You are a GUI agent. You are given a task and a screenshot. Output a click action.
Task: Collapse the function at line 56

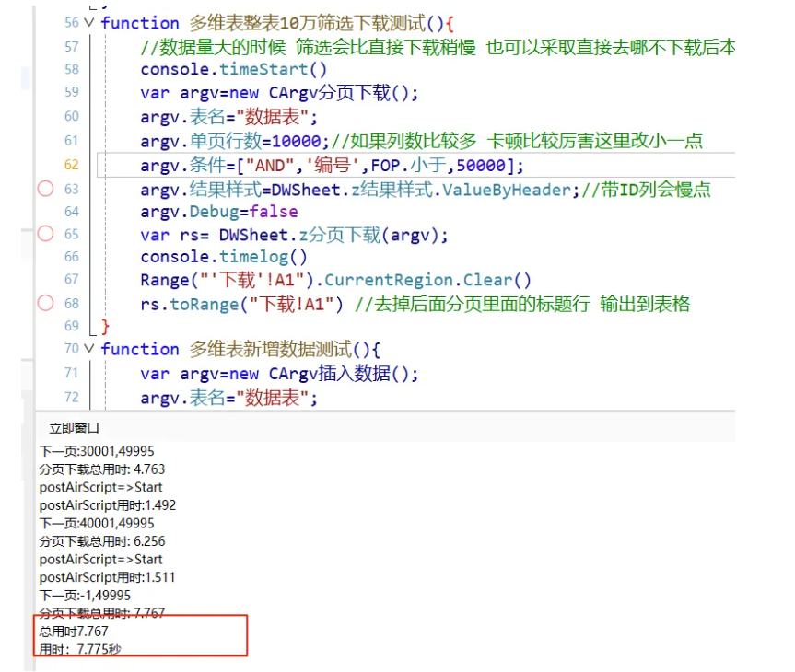tap(88, 23)
